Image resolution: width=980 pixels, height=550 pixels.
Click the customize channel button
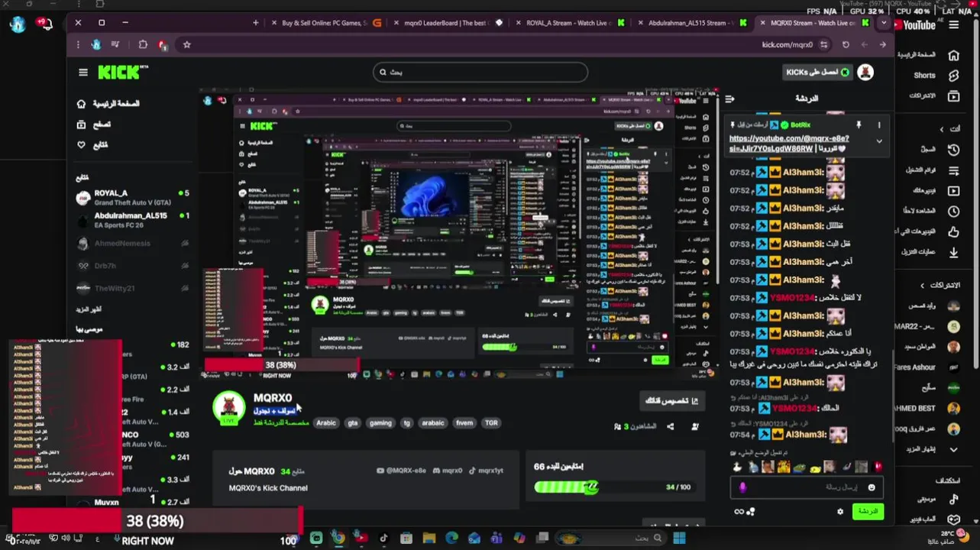point(672,400)
